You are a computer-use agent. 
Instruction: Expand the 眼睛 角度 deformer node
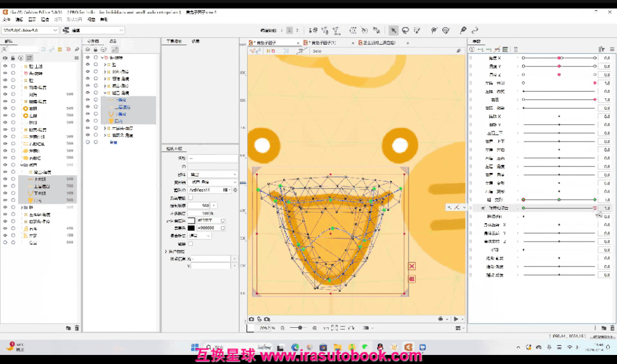pos(105,79)
